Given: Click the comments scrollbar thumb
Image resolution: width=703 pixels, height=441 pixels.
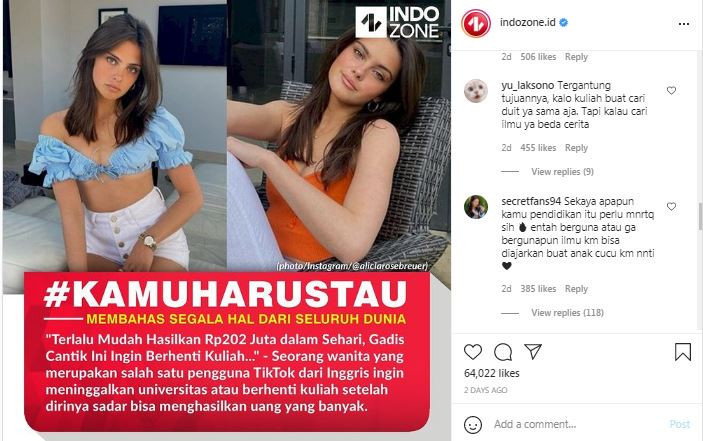Looking at the screenshot, I should point(700,219).
